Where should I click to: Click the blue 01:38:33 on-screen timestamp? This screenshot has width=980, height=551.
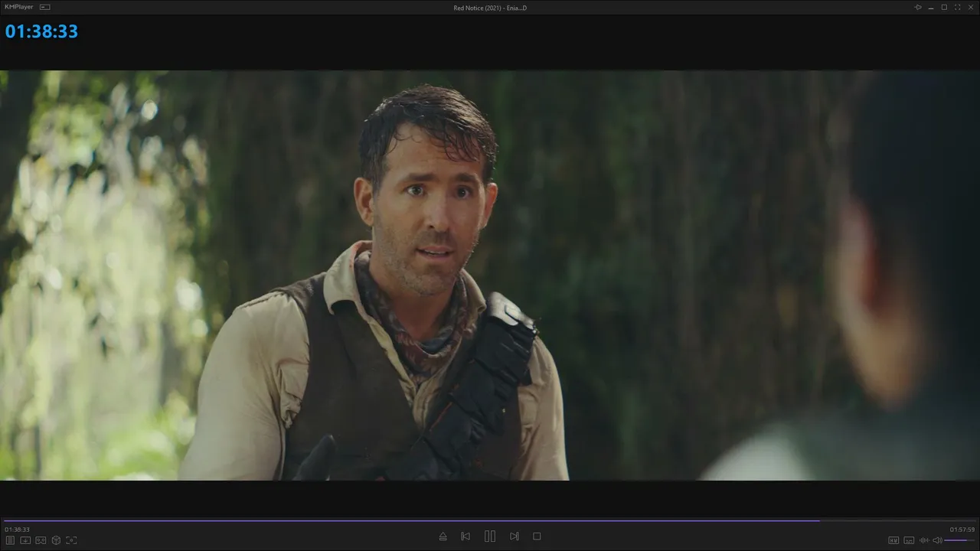[x=41, y=31]
